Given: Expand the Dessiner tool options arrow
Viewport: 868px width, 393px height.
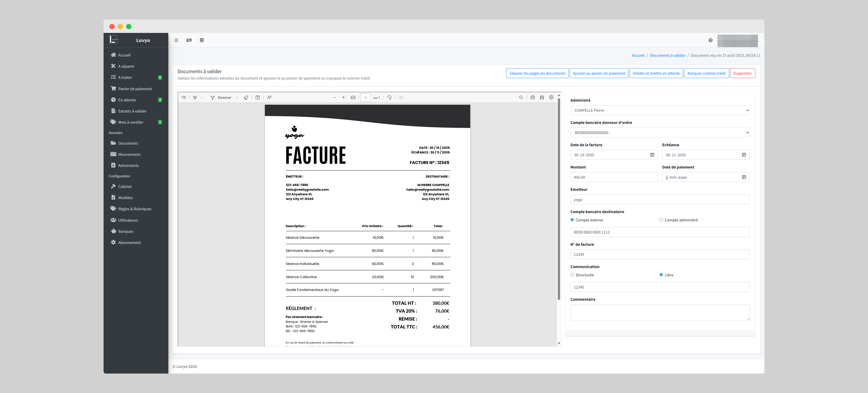Looking at the screenshot, I should (236, 97).
